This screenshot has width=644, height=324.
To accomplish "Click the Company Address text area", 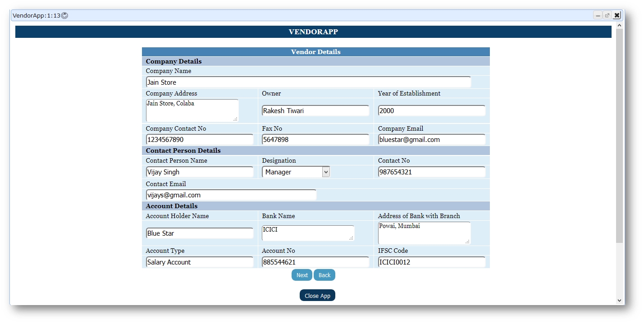I will 192,110.
